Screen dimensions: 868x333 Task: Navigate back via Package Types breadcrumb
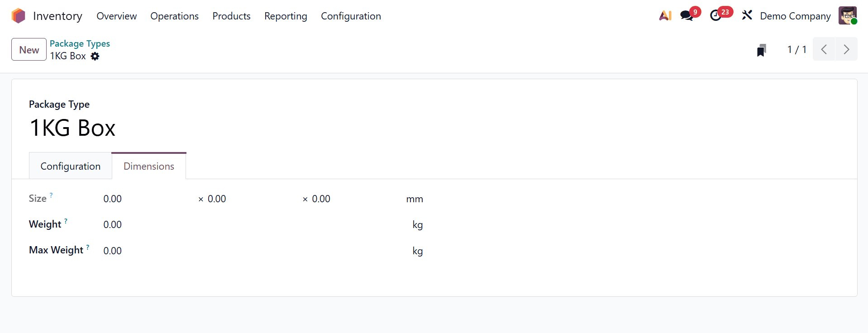click(x=80, y=43)
